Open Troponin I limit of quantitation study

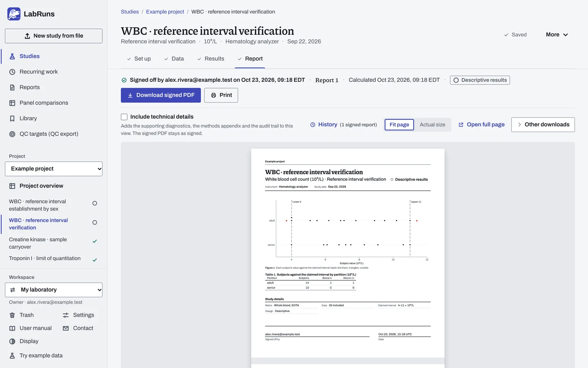coord(53,258)
